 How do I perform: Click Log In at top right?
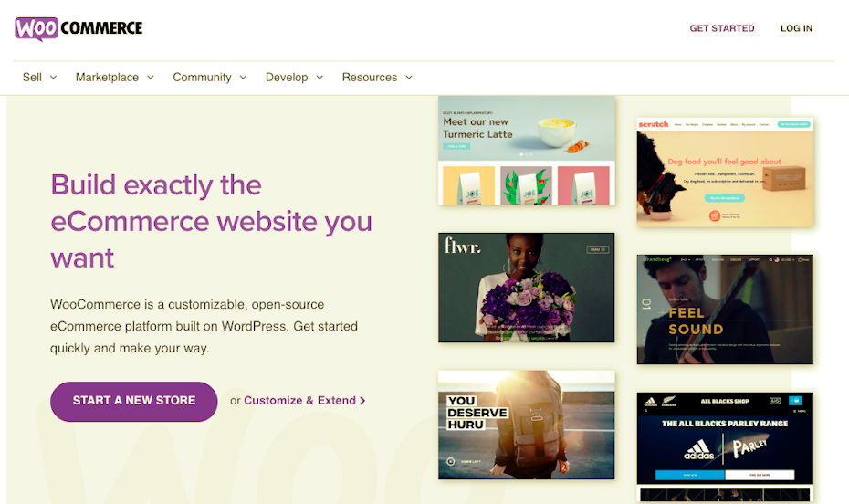point(796,28)
